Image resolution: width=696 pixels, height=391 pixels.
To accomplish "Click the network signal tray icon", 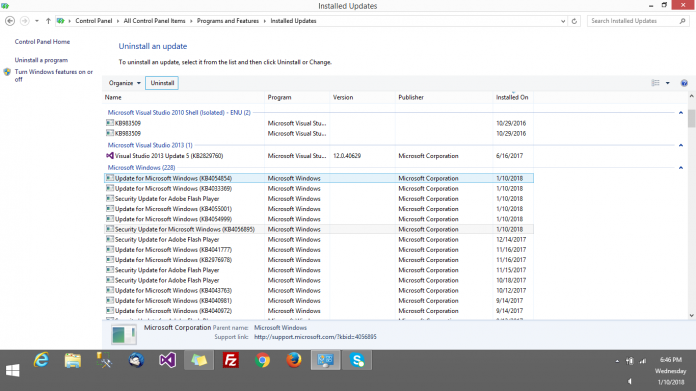I will click(x=643, y=361).
